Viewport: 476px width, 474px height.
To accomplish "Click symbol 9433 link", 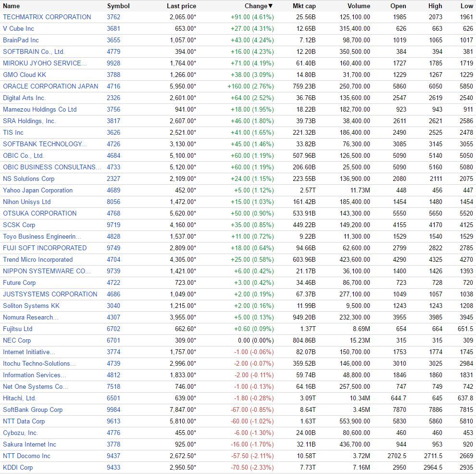I will click(113, 467).
